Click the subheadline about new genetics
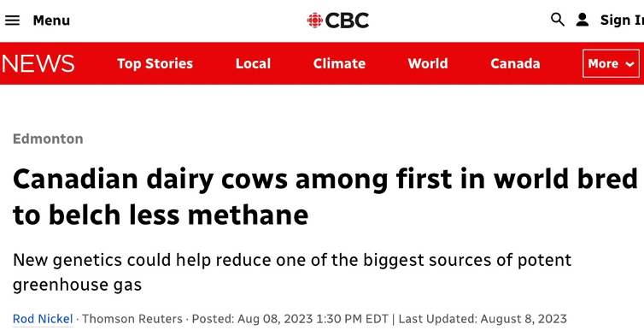Screen dimensions: 644x330 (292, 272)
